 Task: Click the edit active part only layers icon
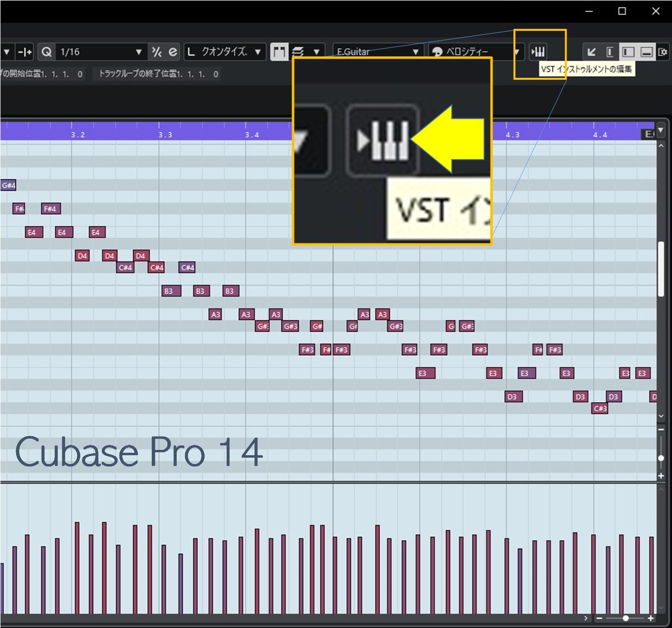tap(298, 52)
